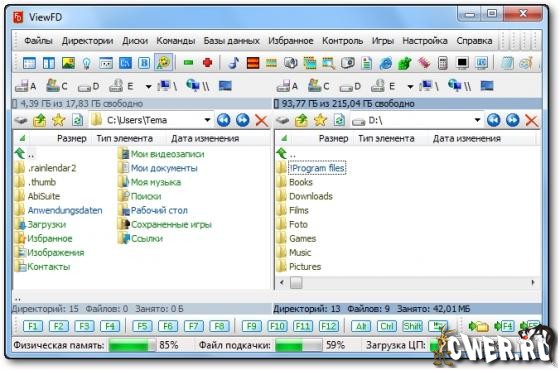Toggle the Shift key button
Screen dimensions: 560x370
(x=412, y=326)
